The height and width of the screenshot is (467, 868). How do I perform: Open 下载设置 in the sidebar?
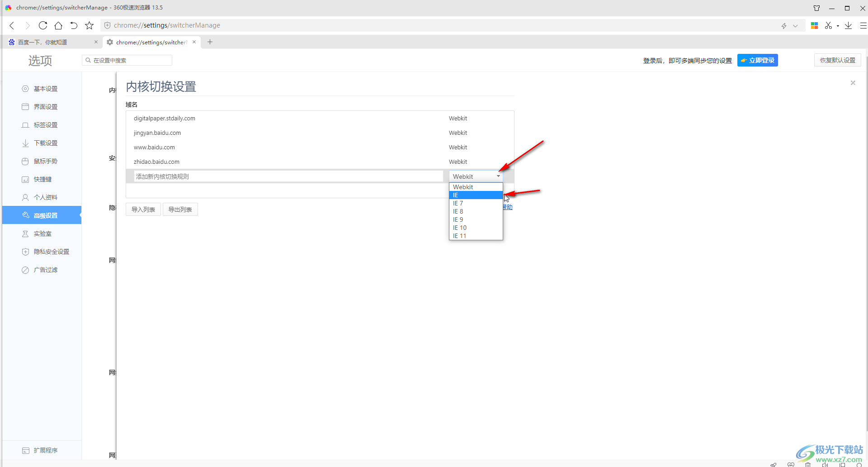[42, 143]
